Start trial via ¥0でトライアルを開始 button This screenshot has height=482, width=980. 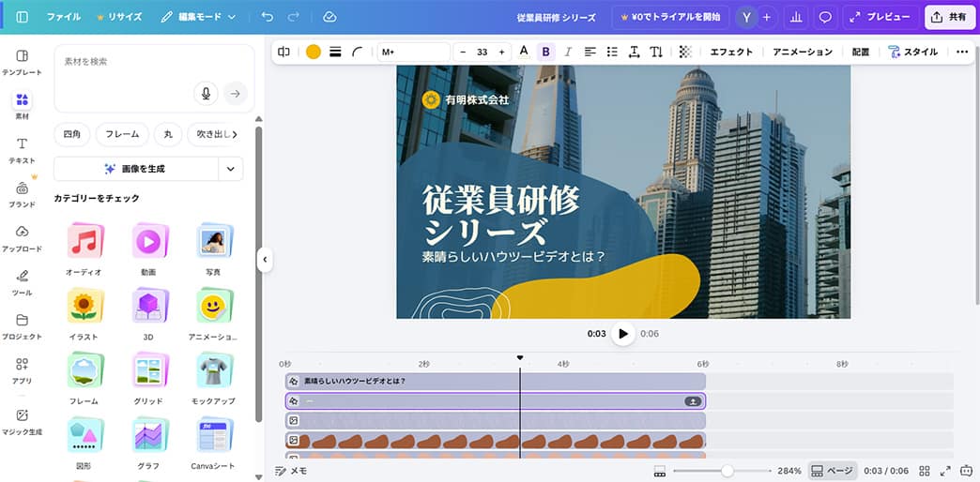tap(670, 18)
